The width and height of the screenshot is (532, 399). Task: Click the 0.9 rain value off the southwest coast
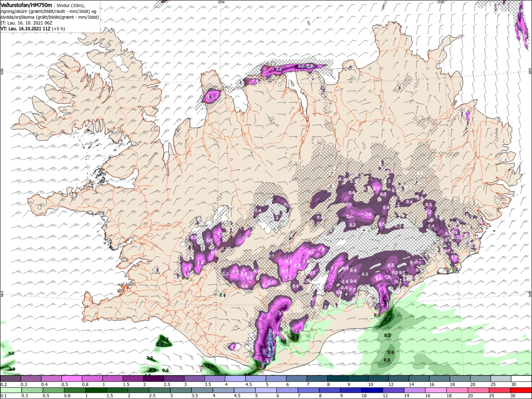coord(165,370)
